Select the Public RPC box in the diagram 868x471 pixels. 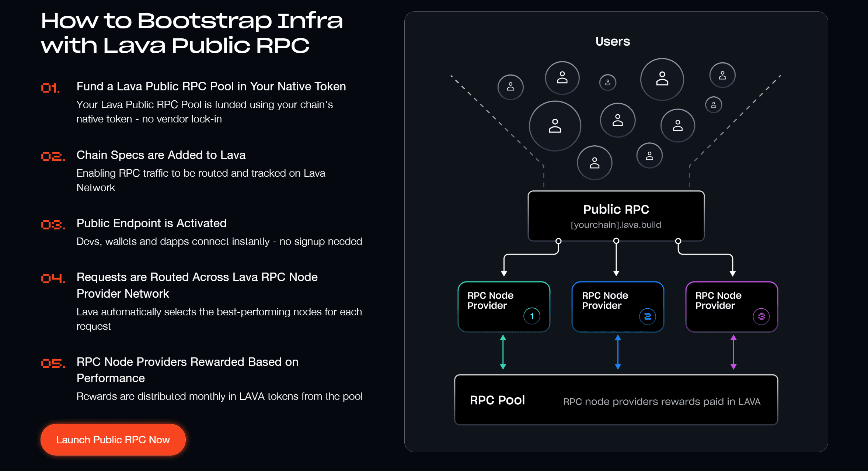click(x=616, y=216)
